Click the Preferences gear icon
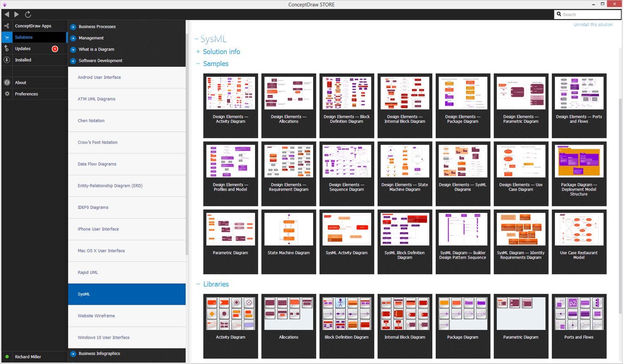 tap(7, 94)
